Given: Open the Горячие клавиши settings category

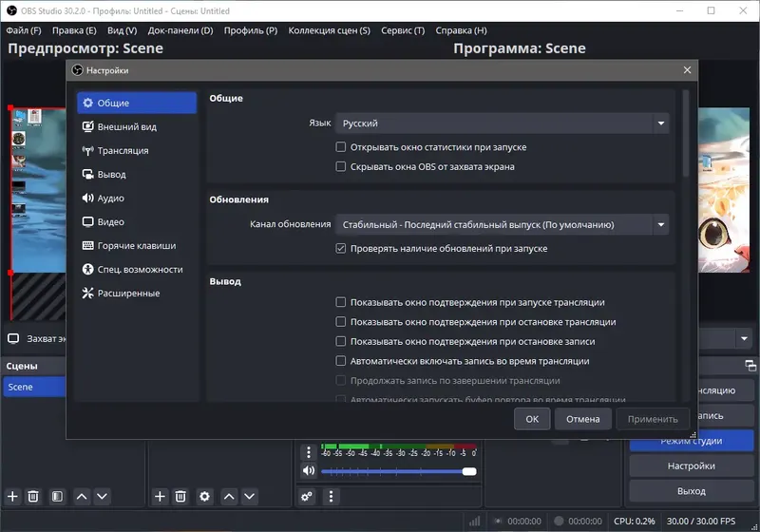Looking at the screenshot, I should coord(137,245).
